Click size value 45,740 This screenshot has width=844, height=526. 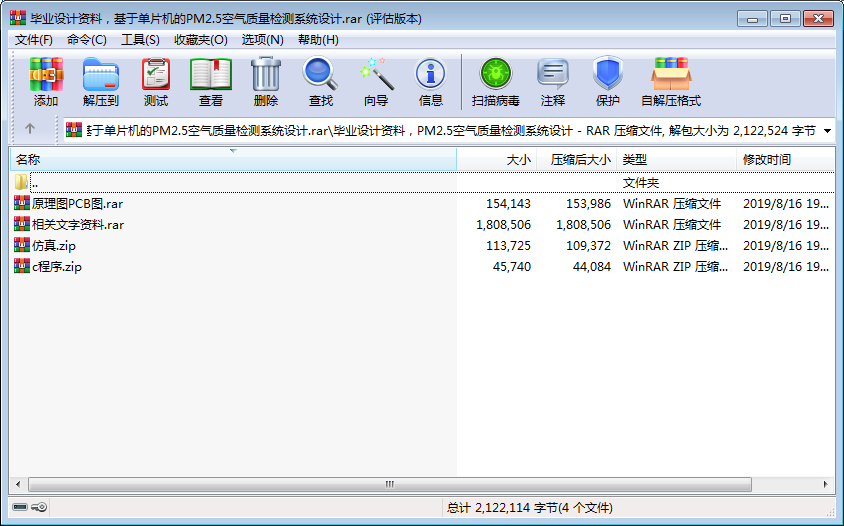[x=511, y=266]
